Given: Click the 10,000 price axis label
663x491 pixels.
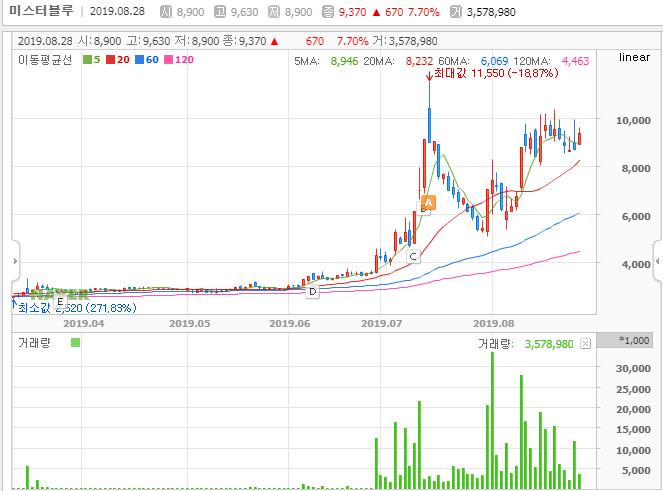Looking at the screenshot, I should [633, 121].
